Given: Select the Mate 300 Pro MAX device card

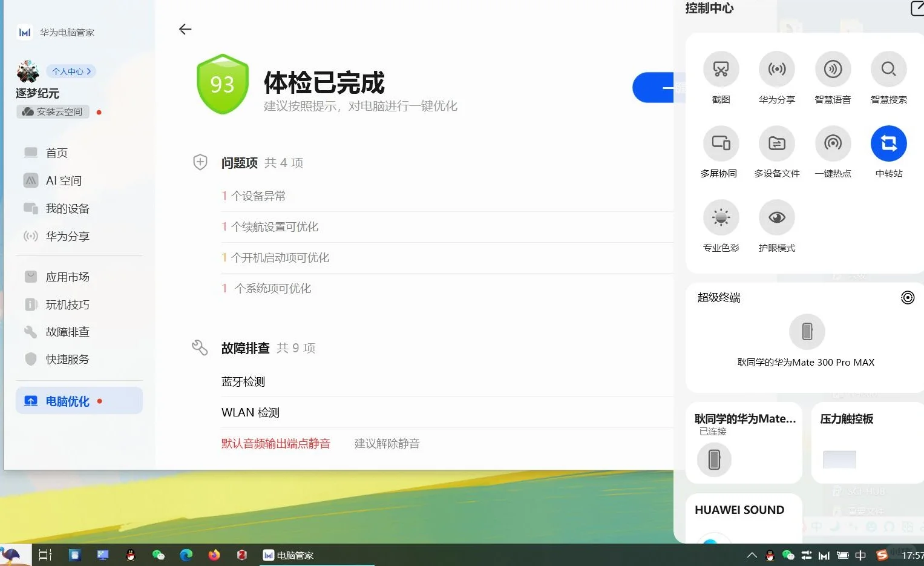Looking at the screenshot, I should 806,339.
